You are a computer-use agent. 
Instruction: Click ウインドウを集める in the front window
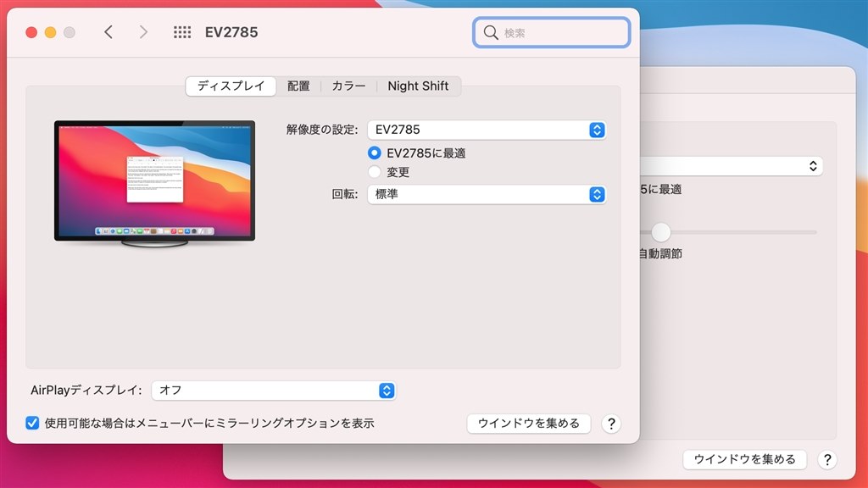coord(529,424)
